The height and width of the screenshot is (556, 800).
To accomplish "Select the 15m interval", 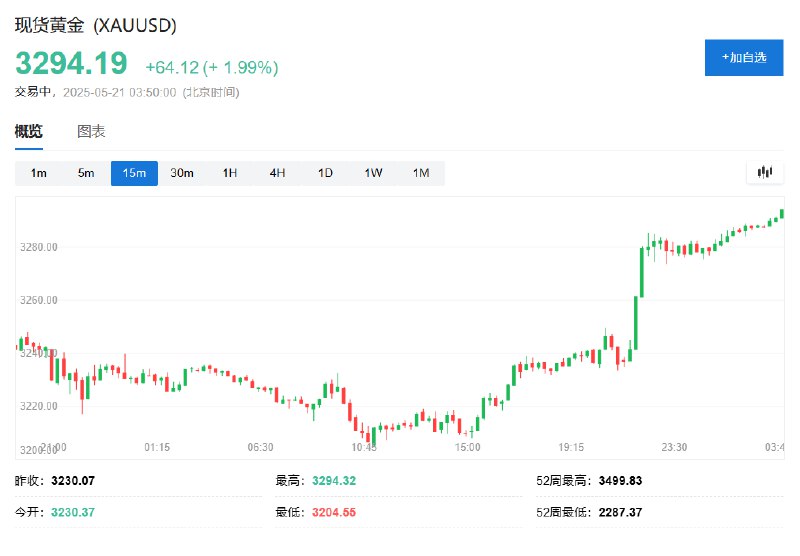I will tap(134, 173).
